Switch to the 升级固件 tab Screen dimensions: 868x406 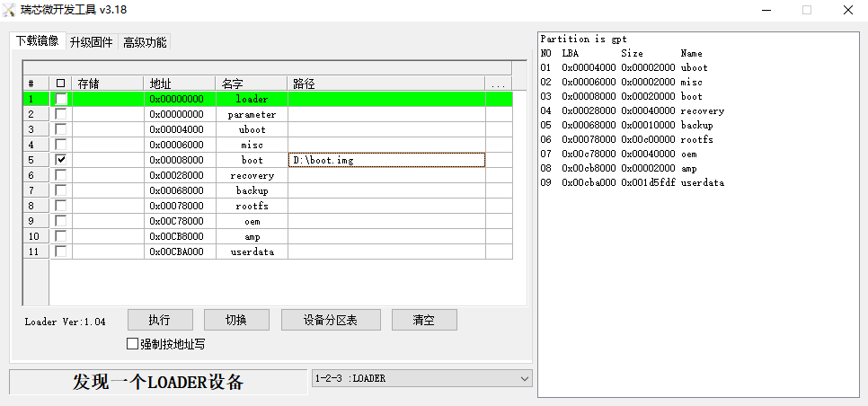(91, 42)
